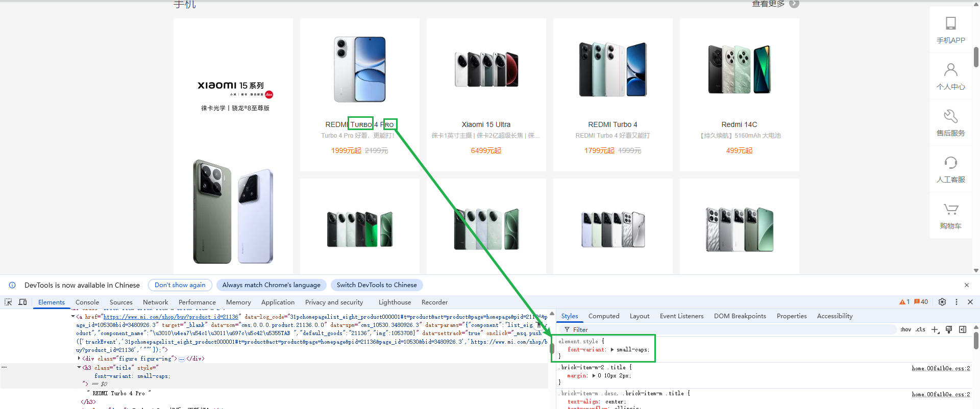Dismiss the DevTools language notification
The width and height of the screenshot is (980, 409).
tap(967, 285)
